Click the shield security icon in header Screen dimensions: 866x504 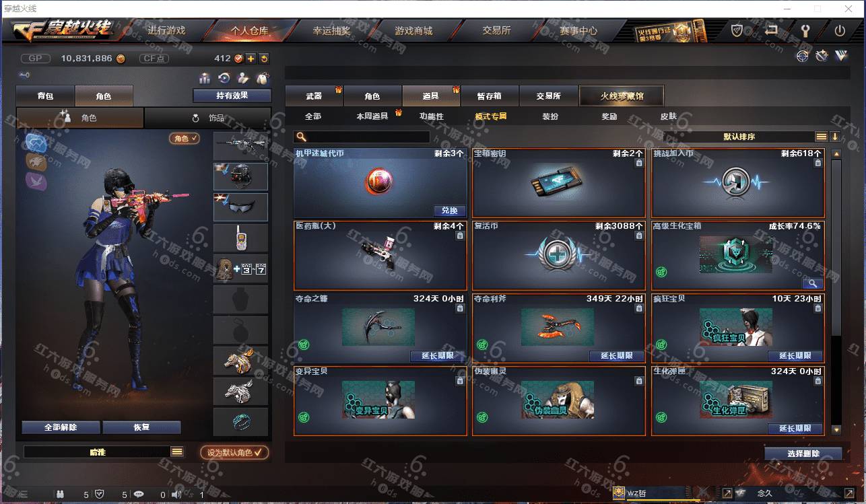[737, 30]
